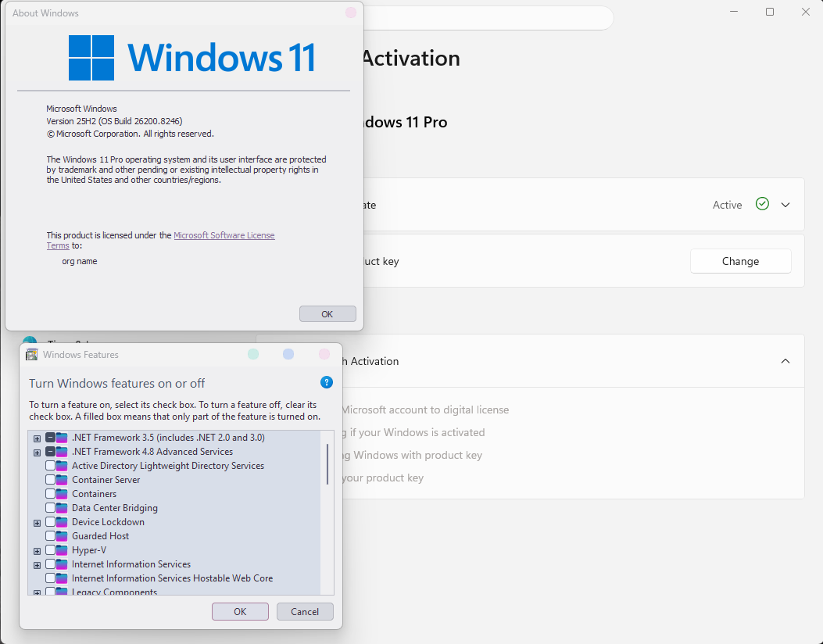This screenshot has height=644, width=823.
Task: Collapse the help with Activation section
Action: pyautogui.click(x=785, y=361)
